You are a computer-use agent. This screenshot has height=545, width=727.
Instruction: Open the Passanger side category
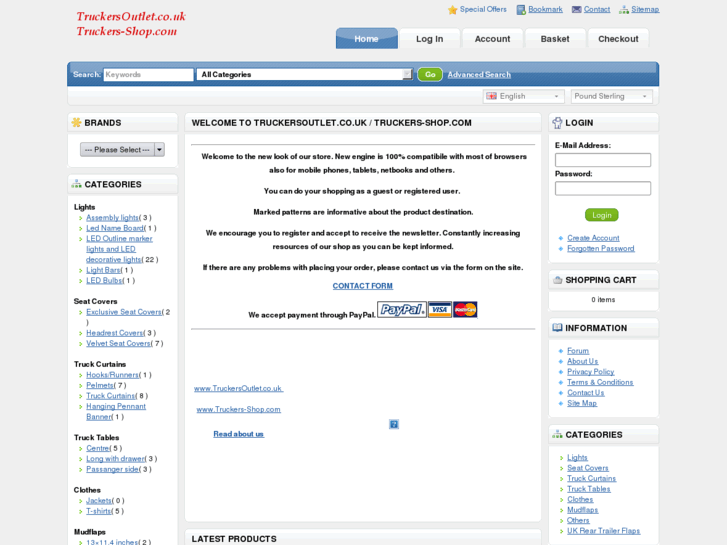coord(112,469)
